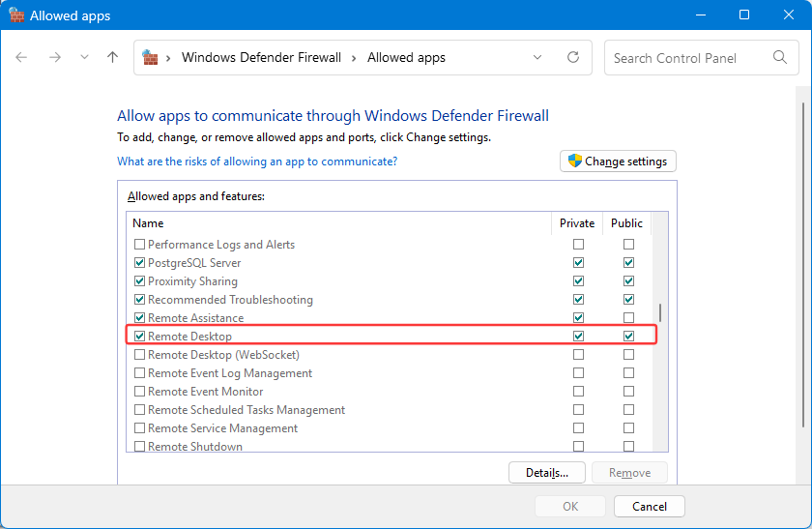812x529 pixels.
Task: Toggle Private checkbox for PostgreSQL Server
Action: pos(578,263)
